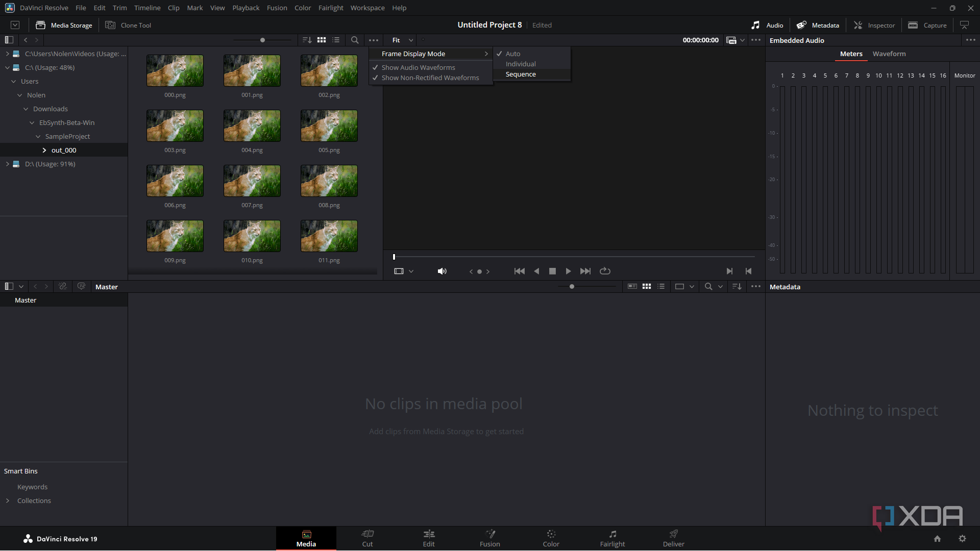Jump to last frame button
The height and width of the screenshot is (551, 980).
pos(585,271)
